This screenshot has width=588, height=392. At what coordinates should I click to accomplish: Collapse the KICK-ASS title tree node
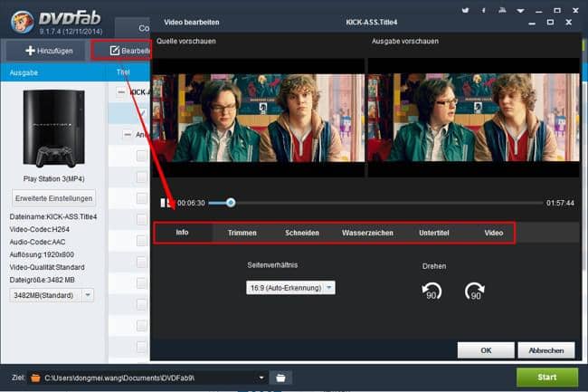point(120,92)
